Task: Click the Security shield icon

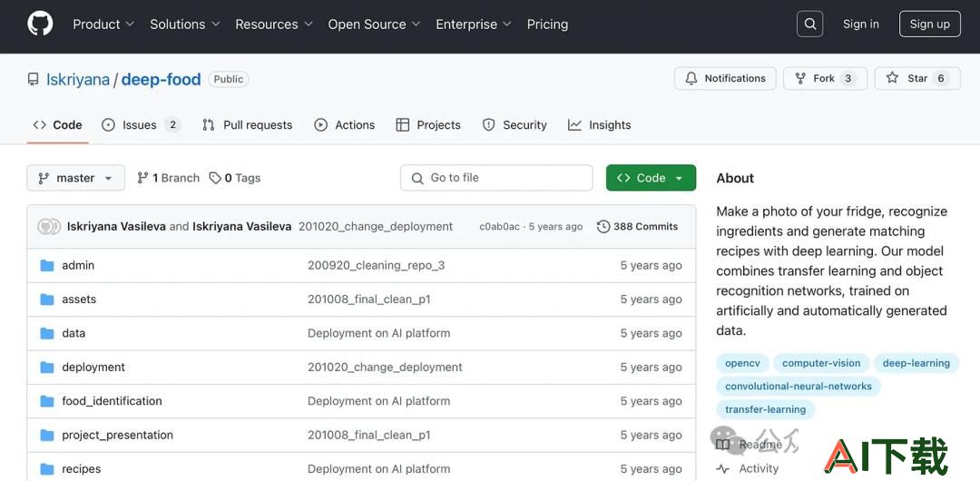Action: tap(489, 125)
